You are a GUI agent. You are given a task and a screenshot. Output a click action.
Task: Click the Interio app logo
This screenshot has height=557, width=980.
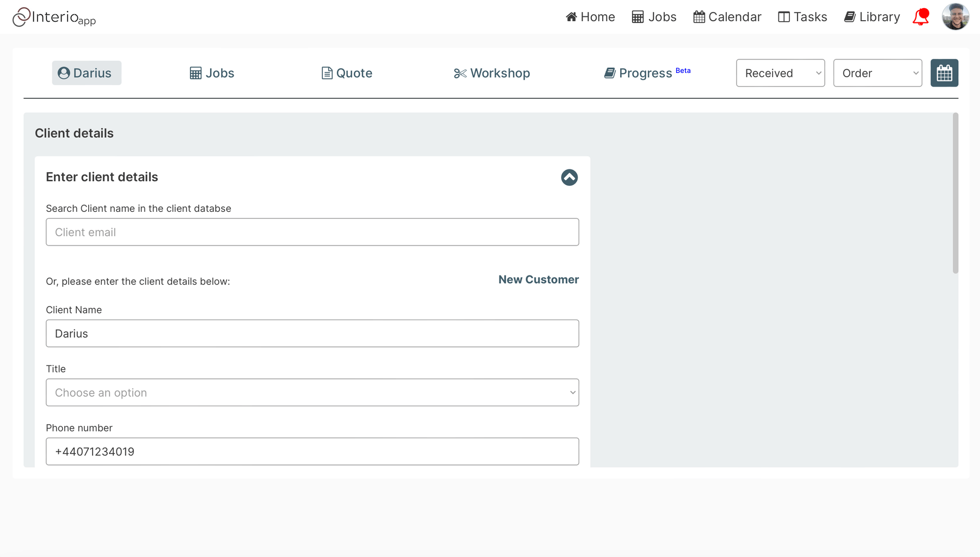point(54,17)
